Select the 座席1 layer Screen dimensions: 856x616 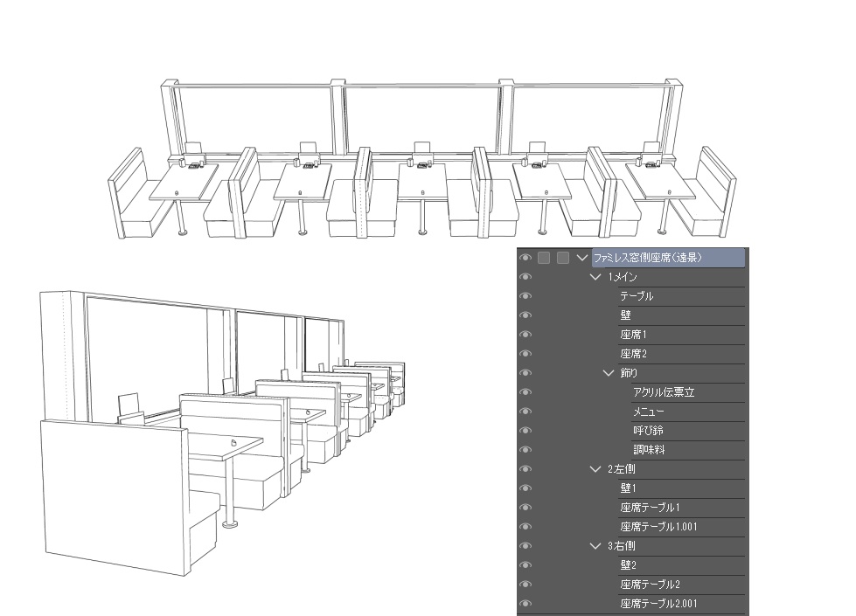click(634, 335)
